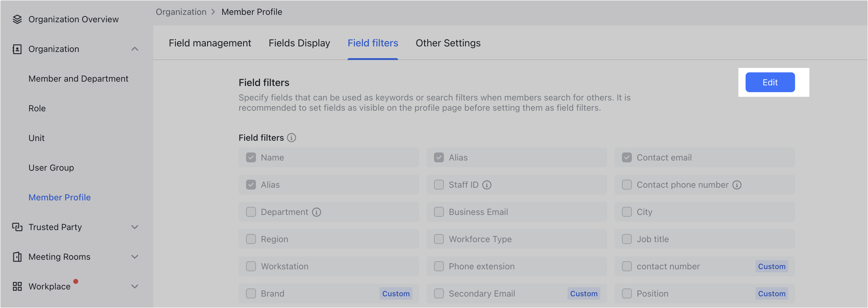868x308 pixels.
Task: Click the Organization contact-card icon
Action: click(x=17, y=49)
